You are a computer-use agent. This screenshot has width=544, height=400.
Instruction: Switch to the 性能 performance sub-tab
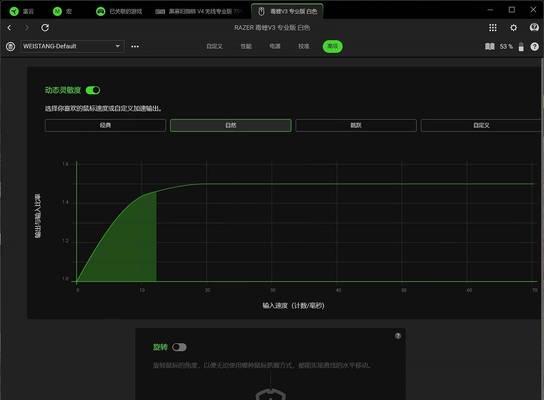tap(246, 46)
